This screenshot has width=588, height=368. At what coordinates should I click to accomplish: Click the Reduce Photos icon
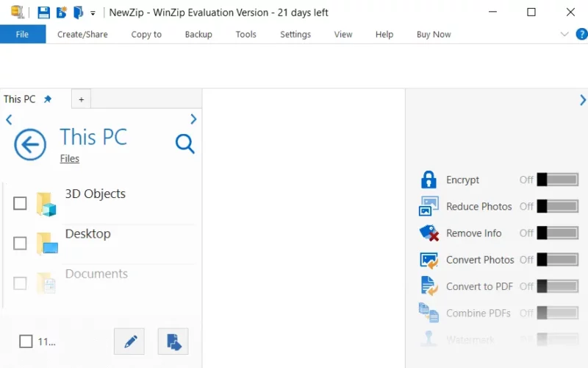429,206
